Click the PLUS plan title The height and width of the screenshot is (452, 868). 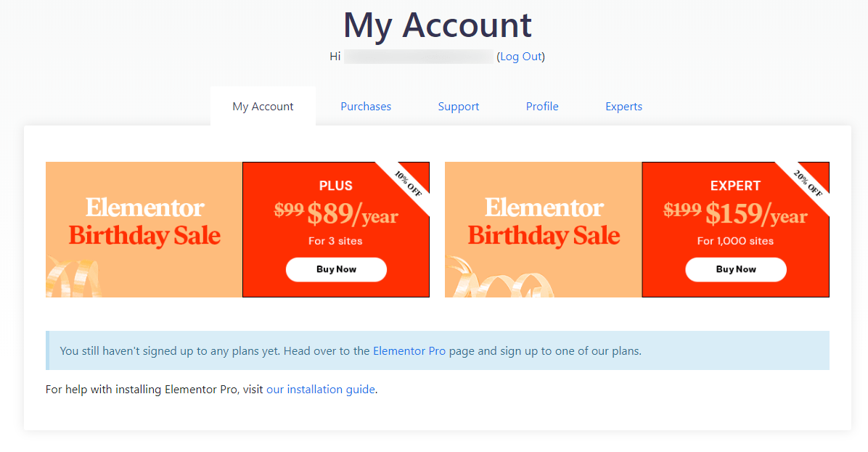tap(336, 186)
